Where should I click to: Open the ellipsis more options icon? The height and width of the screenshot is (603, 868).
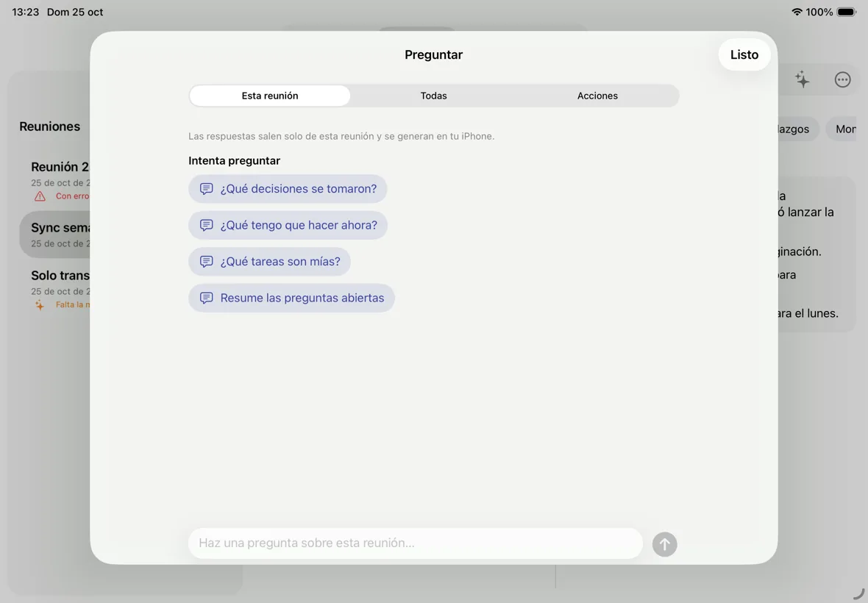point(842,79)
